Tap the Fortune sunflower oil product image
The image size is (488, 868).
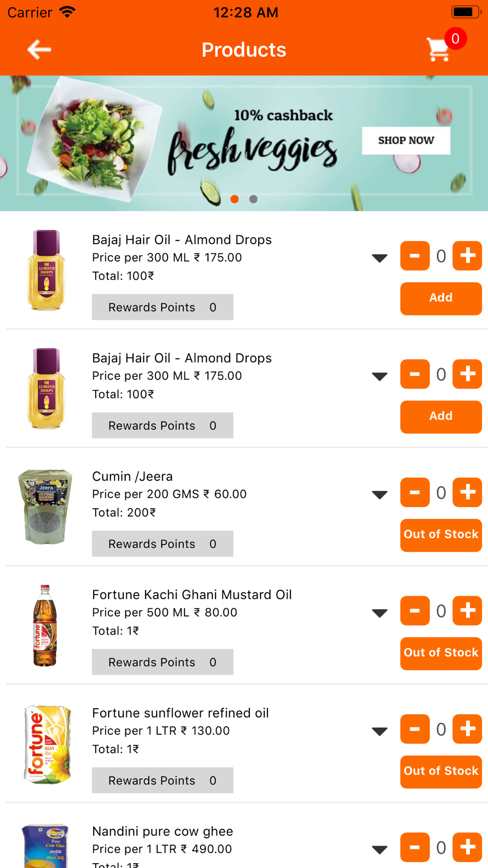[47, 744]
